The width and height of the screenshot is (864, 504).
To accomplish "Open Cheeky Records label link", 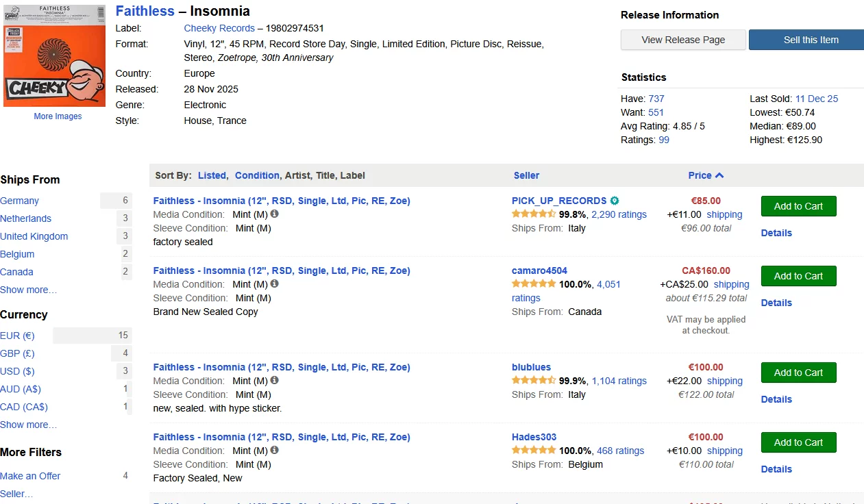I will [219, 28].
